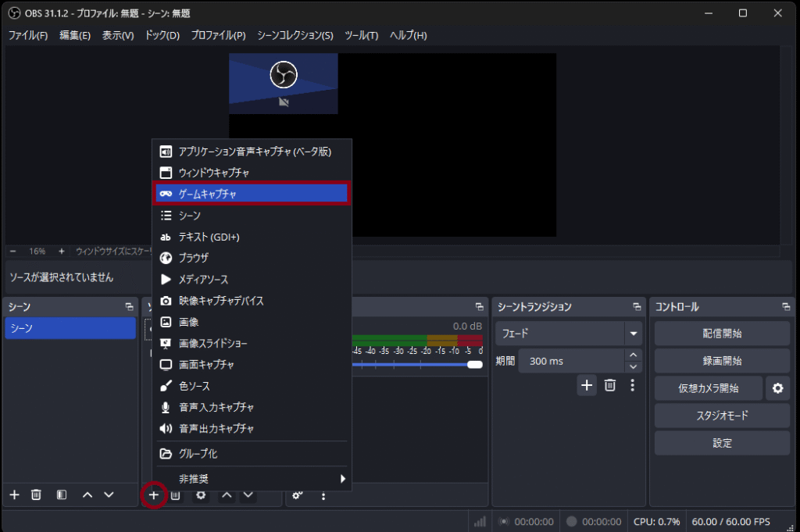Add a メディアソース source

coord(252,280)
